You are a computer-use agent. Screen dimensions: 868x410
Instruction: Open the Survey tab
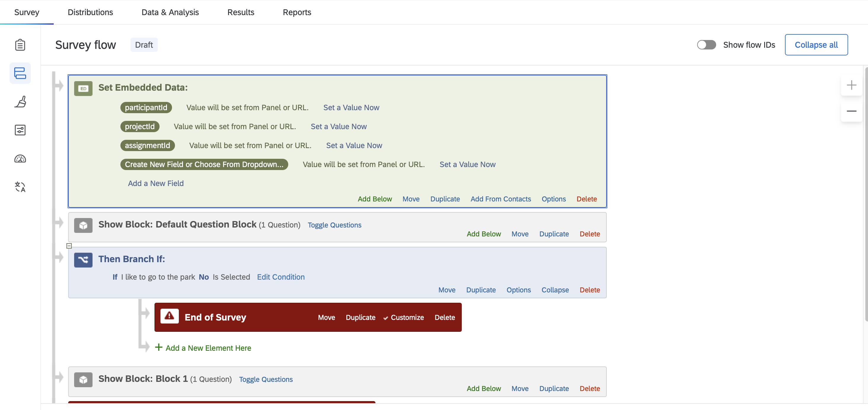point(27,12)
